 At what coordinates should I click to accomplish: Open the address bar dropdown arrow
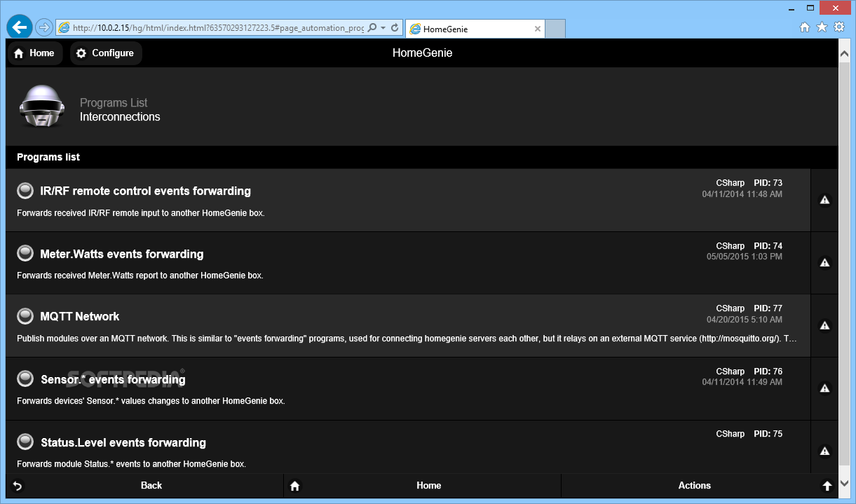tap(383, 28)
